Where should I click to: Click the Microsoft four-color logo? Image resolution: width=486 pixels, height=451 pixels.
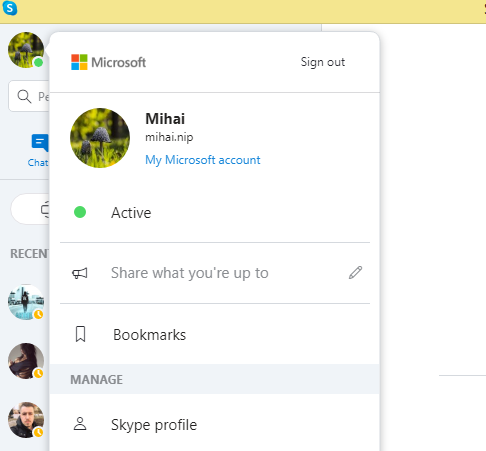tap(79, 62)
